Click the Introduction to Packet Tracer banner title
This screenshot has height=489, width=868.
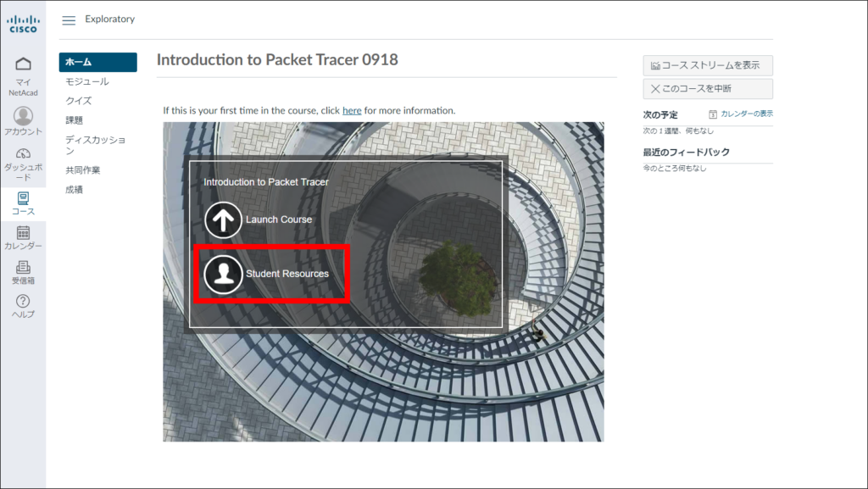266,182
